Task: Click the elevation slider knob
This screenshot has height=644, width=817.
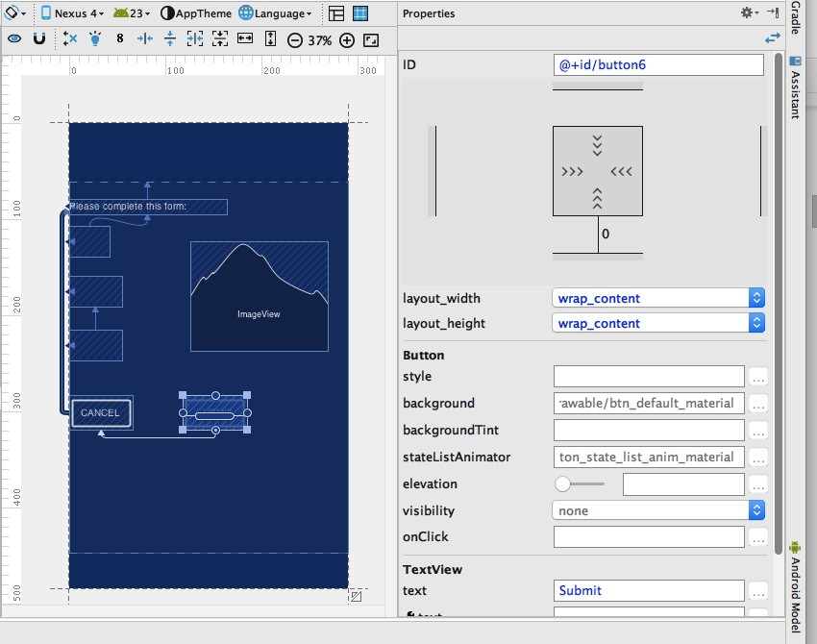Action: pos(562,484)
